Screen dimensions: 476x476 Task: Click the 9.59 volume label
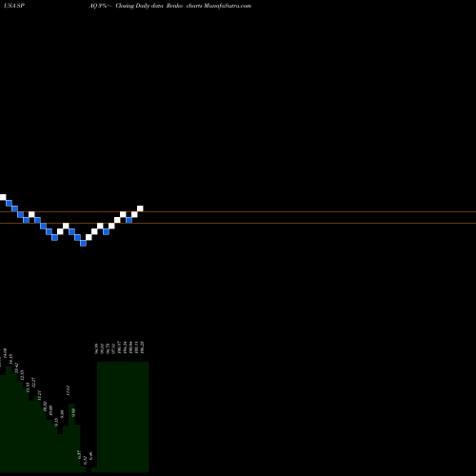point(73,413)
